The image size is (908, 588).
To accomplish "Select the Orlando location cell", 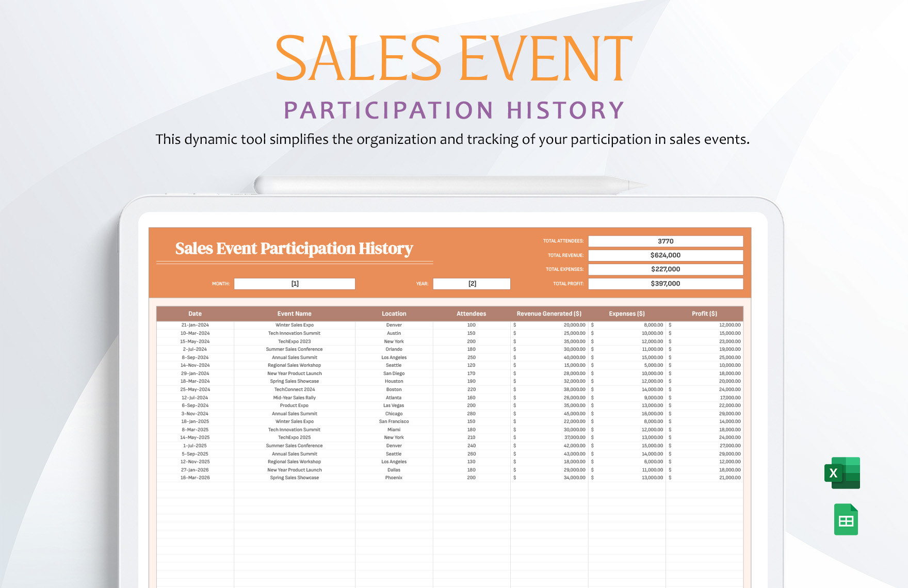I will pyautogui.click(x=394, y=349).
